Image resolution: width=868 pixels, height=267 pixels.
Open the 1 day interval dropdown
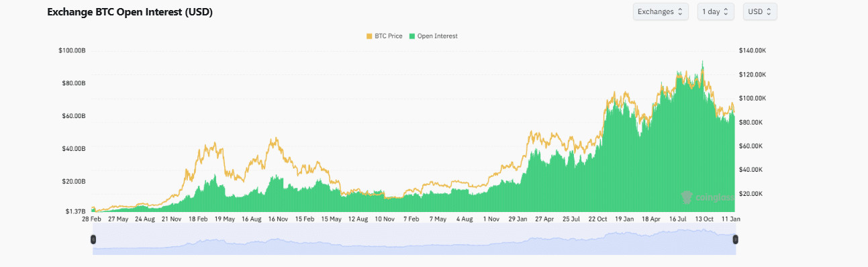pos(716,11)
